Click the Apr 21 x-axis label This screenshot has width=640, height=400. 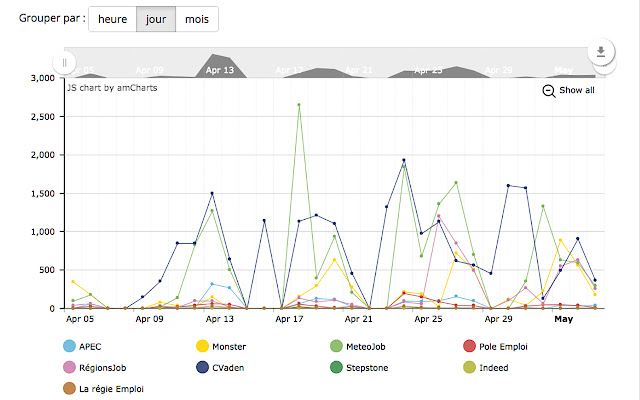click(358, 319)
